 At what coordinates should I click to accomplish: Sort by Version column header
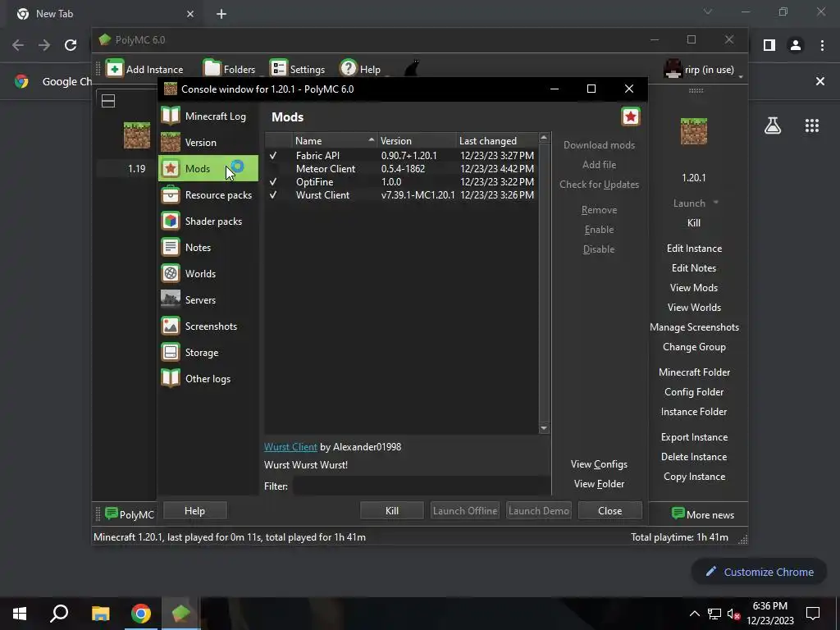click(x=418, y=140)
